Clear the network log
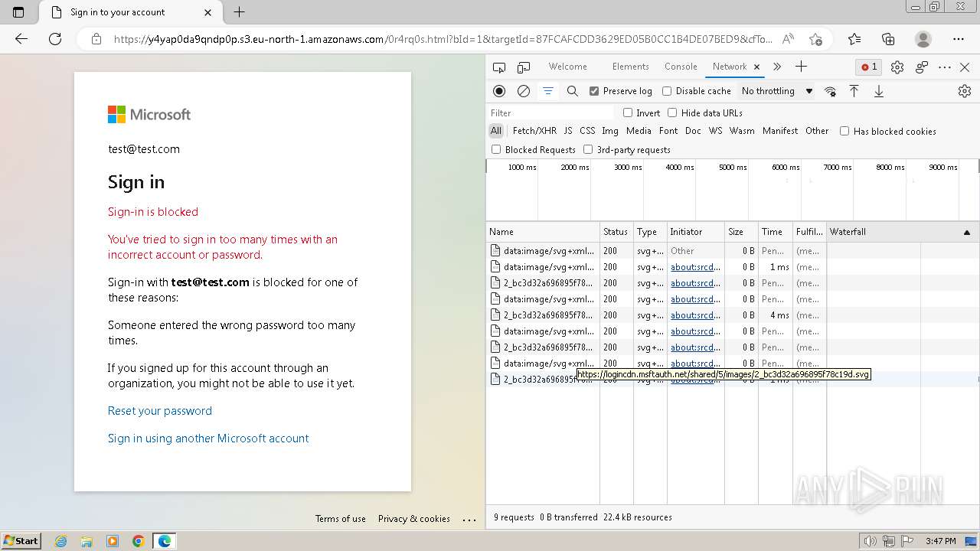The width and height of the screenshot is (980, 551). (524, 91)
